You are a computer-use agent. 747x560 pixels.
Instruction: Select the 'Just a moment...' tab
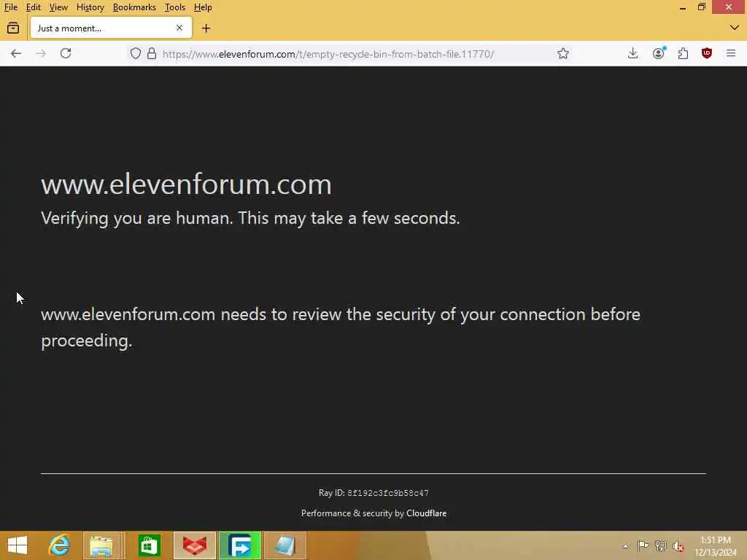point(111,28)
